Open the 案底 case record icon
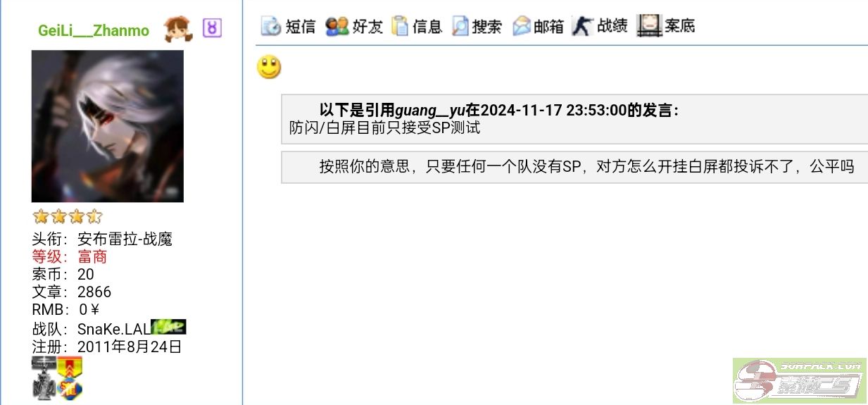This screenshot has width=868, height=405. click(x=649, y=26)
